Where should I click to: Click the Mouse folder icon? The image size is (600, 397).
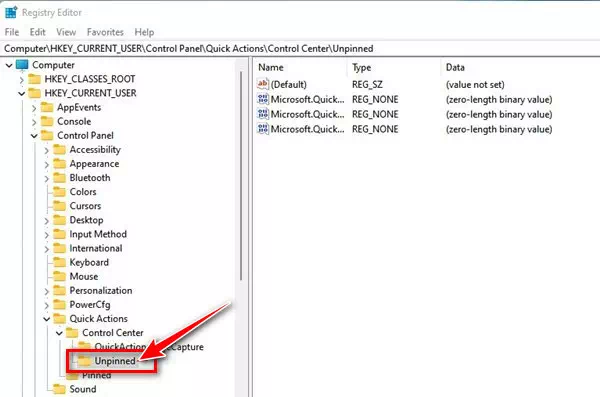click(59, 276)
